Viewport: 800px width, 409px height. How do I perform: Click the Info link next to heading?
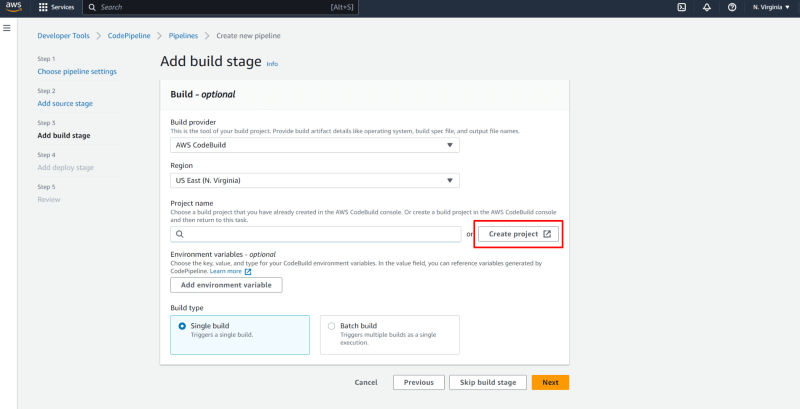point(272,64)
